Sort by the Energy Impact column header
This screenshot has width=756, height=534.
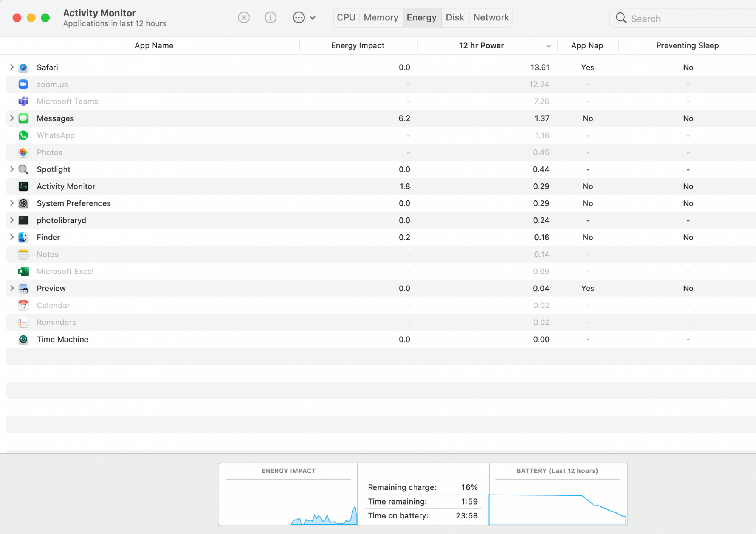[x=358, y=45]
